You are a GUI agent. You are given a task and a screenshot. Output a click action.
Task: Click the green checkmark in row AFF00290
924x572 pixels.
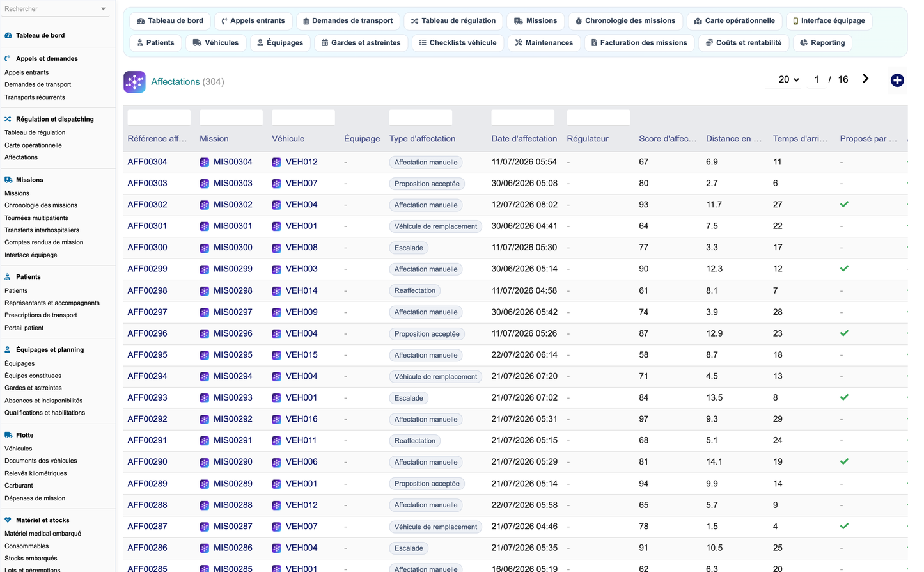(x=844, y=461)
